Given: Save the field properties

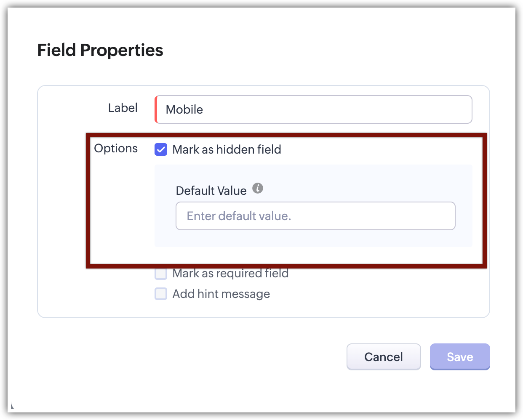Looking at the screenshot, I should [460, 357].
